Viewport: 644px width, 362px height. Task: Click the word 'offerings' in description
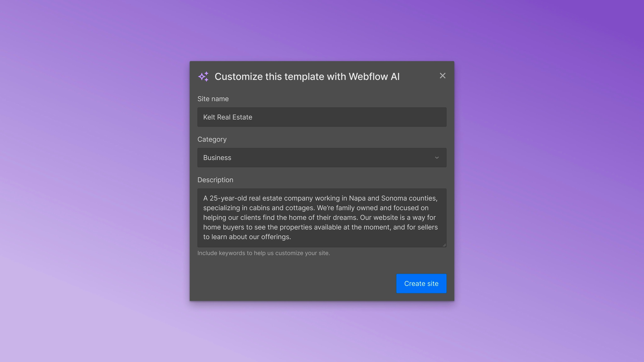[275, 237]
